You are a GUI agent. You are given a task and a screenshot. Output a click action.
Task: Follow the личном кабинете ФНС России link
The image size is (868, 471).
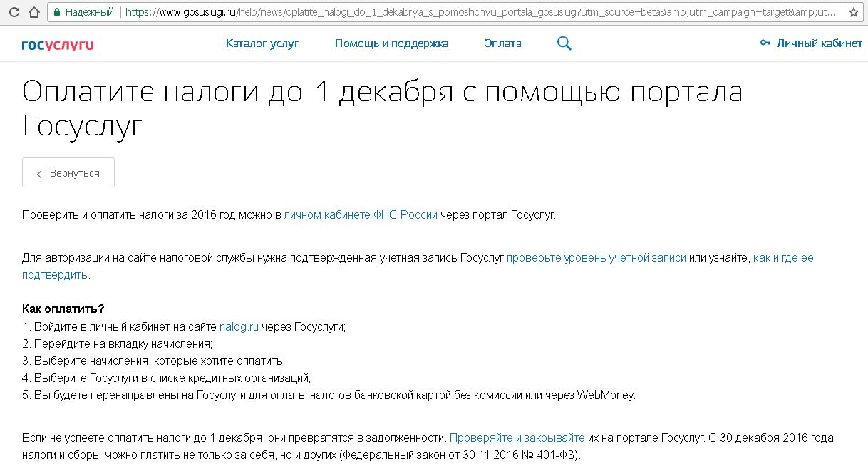(x=361, y=214)
